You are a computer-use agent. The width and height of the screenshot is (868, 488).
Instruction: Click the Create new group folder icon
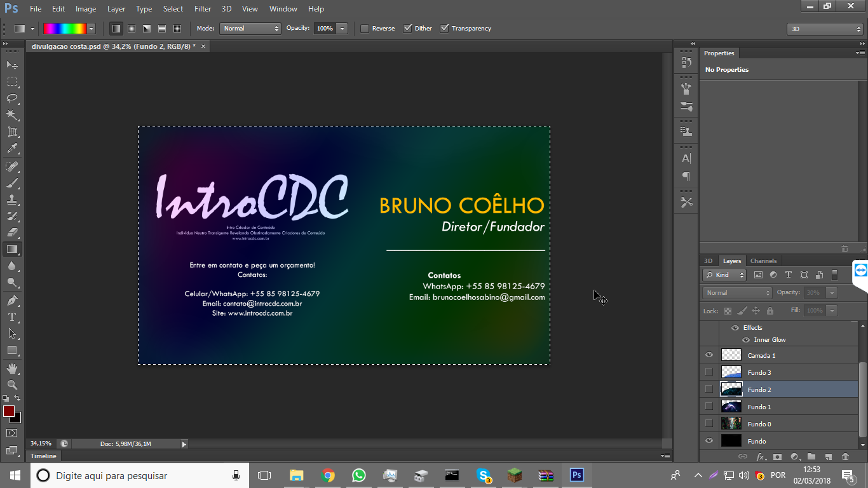pos(811,456)
